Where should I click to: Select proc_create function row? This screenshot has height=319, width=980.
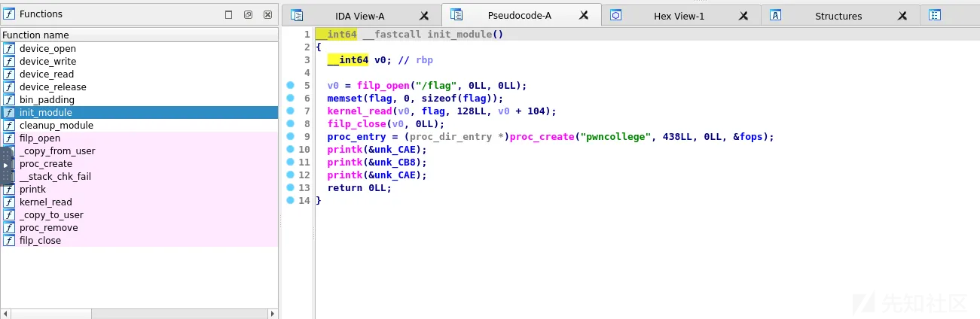139,163
